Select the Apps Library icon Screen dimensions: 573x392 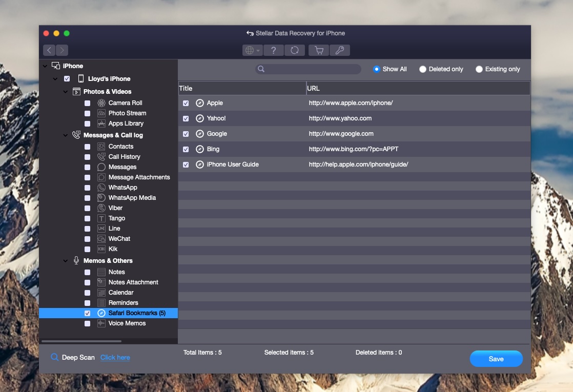pos(101,123)
